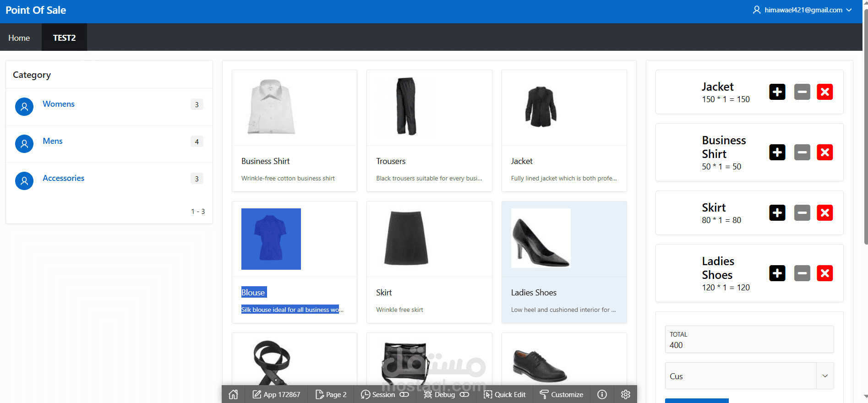The height and width of the screenshot is (403, 868).
Task: Increase Jacket quantity with plus icon
Action: [777, 92]
